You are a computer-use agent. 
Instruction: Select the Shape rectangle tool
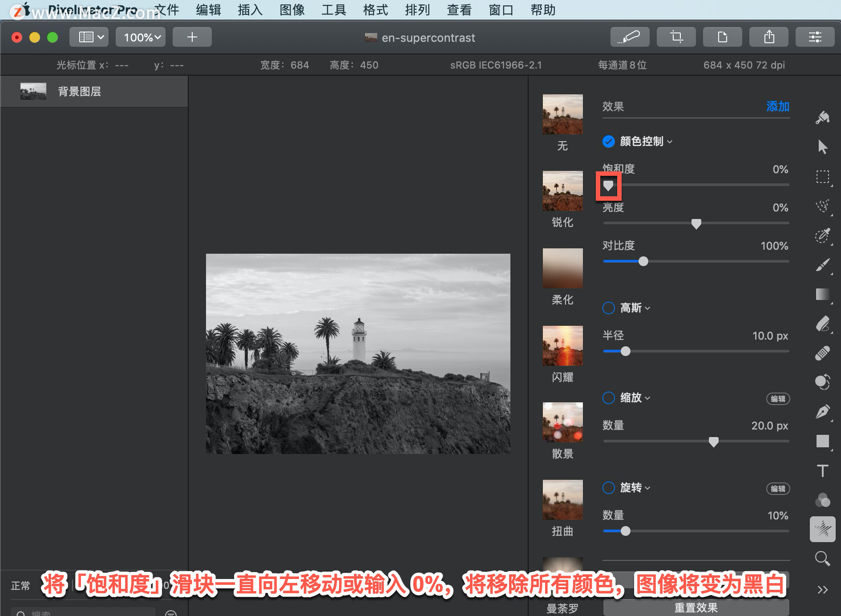(822, 441)
